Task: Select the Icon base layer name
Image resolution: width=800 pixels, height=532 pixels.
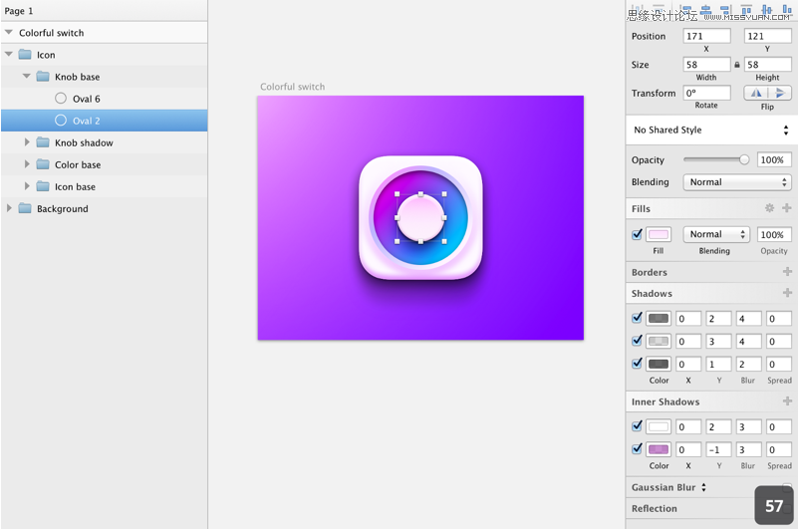Action: pos(75,186)
